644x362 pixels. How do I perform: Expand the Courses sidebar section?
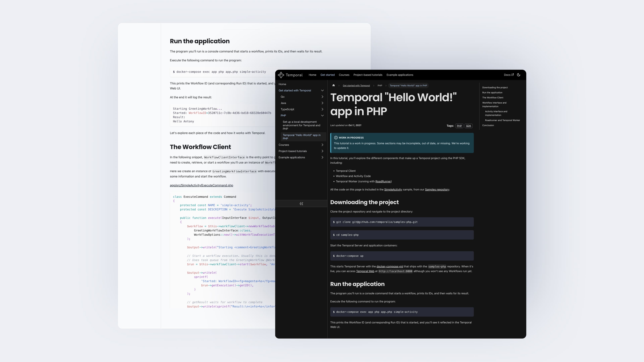(322, 145)
